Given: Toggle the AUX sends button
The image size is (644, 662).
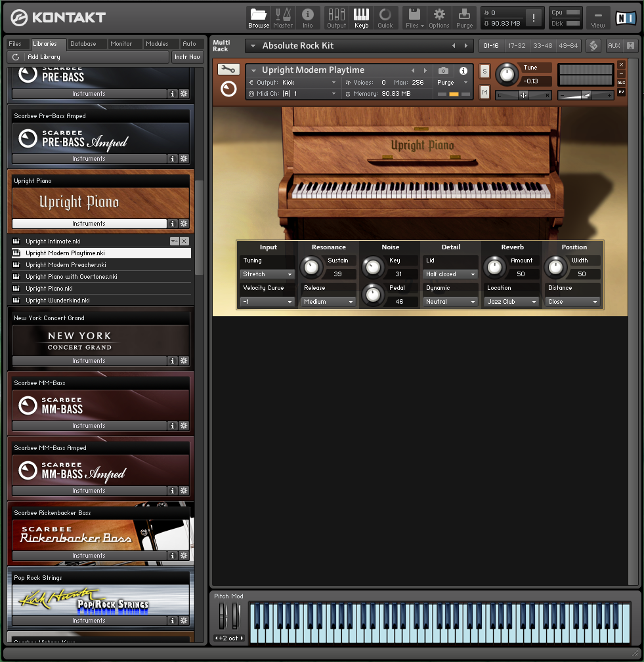Looking at the screenshot, I should point(614,45).
